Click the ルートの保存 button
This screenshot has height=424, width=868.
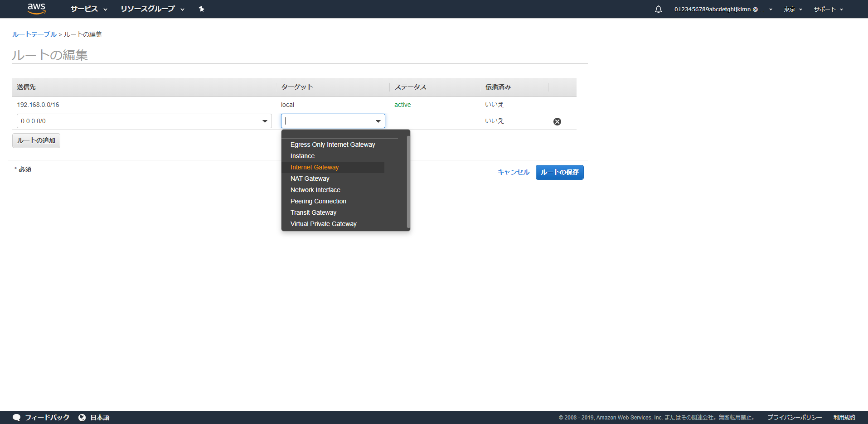[x=559, y=172]
